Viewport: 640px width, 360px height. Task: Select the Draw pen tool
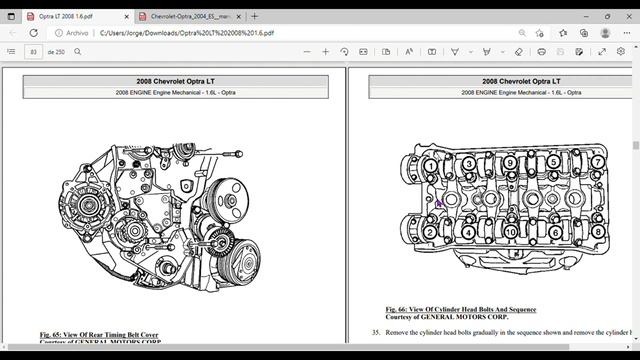(455, 52)
